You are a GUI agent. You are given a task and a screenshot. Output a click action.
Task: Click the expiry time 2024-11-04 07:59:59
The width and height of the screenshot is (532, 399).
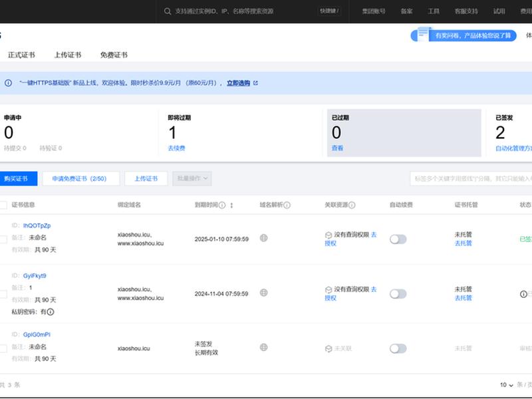point(221,293)
